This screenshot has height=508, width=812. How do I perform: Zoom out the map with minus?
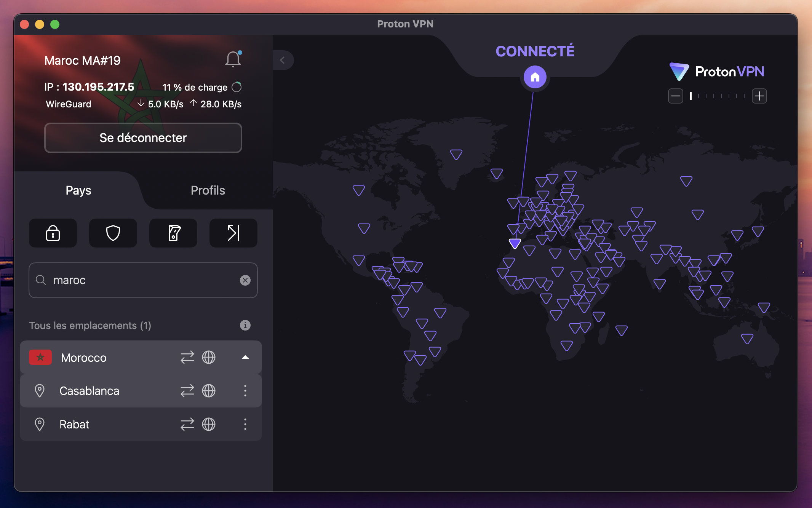[x=676, y=96]
